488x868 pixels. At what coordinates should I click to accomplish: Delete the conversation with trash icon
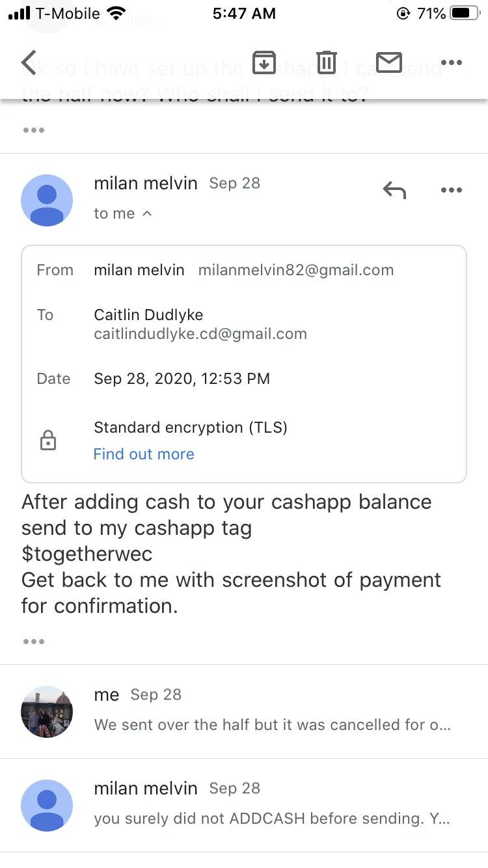pos(327,62)
